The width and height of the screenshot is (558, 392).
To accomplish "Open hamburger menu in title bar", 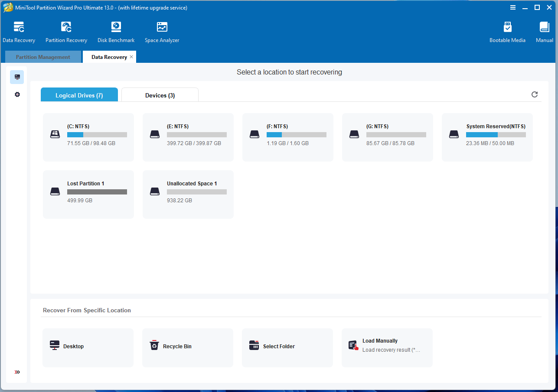I will pyautogui.click(x=513, y=7).
